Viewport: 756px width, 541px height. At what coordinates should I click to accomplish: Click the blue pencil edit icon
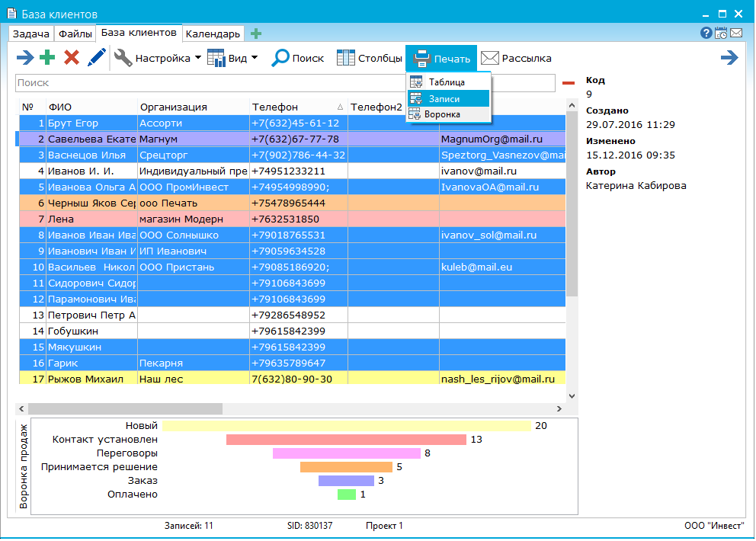click(96, 58)
